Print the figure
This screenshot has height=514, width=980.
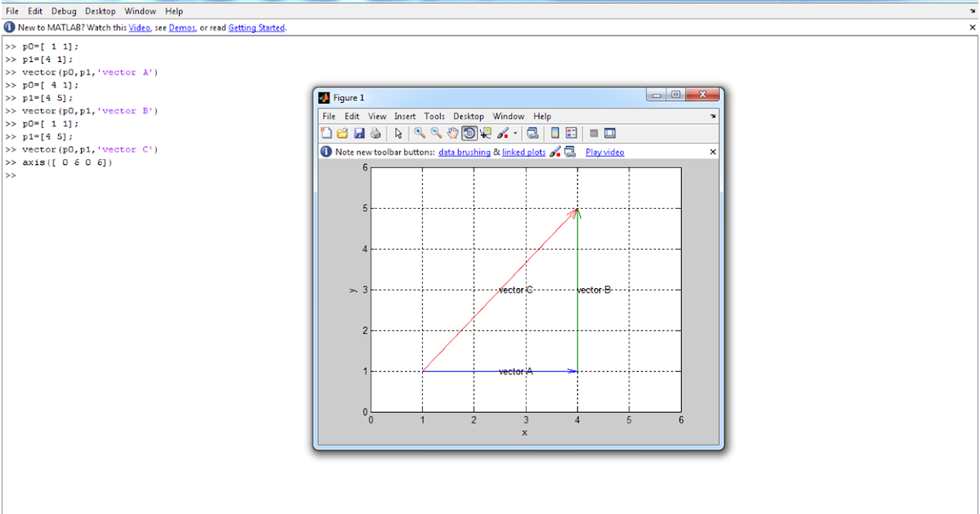click(375, 133)
